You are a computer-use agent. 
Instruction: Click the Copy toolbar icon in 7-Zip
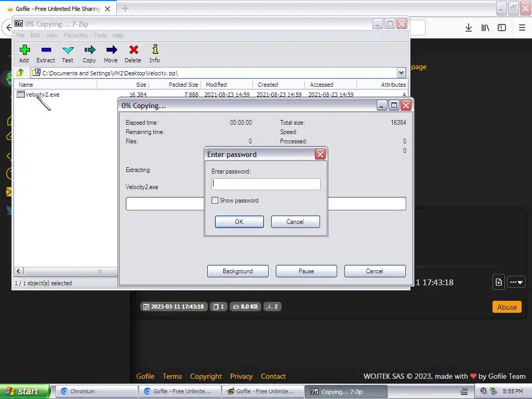(89, 54)
